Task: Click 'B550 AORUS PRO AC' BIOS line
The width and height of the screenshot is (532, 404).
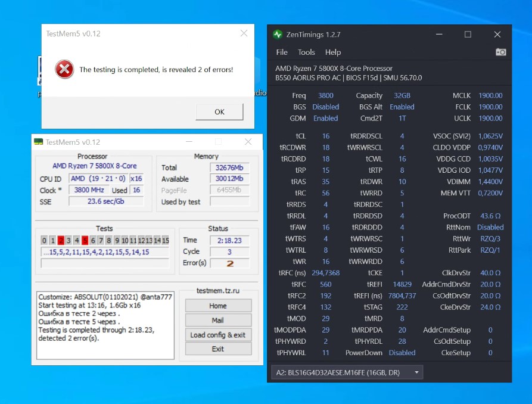Action: pos(349,77)
